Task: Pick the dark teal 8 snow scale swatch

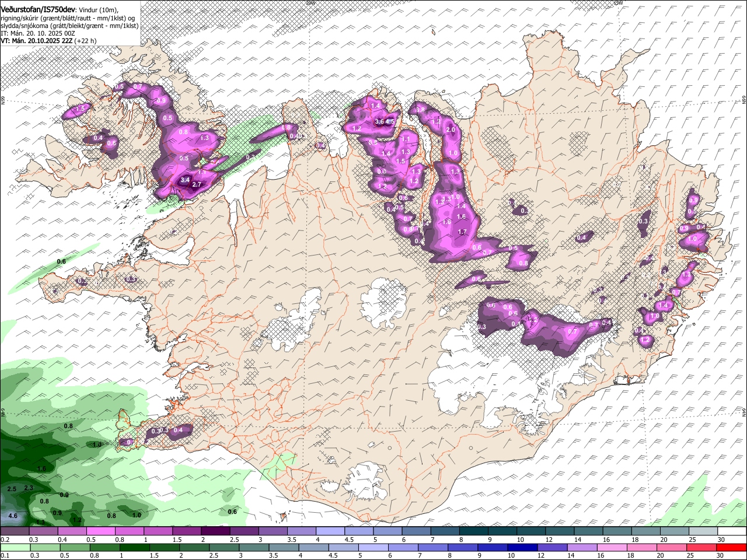Action: 473,531
